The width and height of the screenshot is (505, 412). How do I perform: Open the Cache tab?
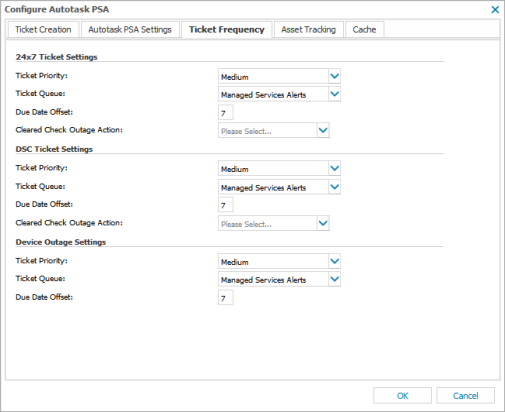[364, 30]
